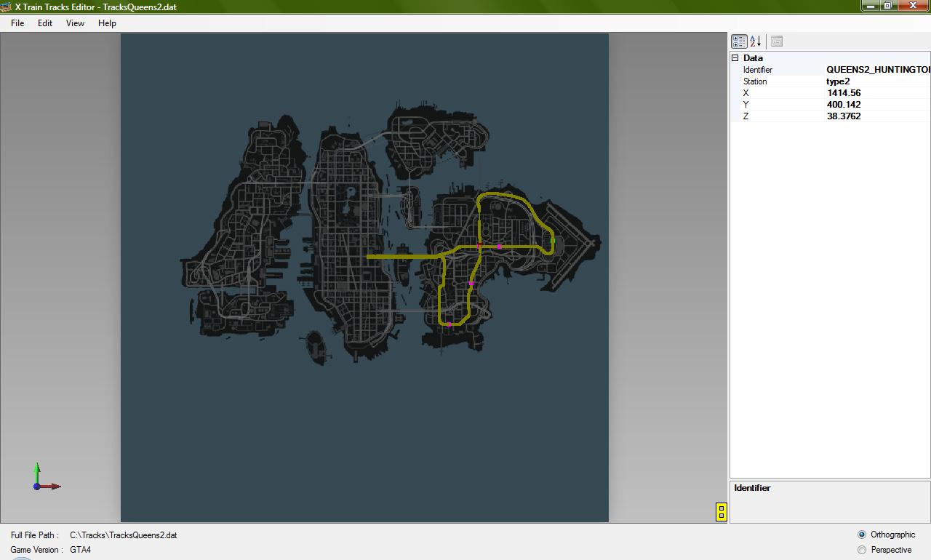Click the yellow panel toggle icon
Image resolution: width=931 pixels, height=560 pixels.
click(721, 512)
